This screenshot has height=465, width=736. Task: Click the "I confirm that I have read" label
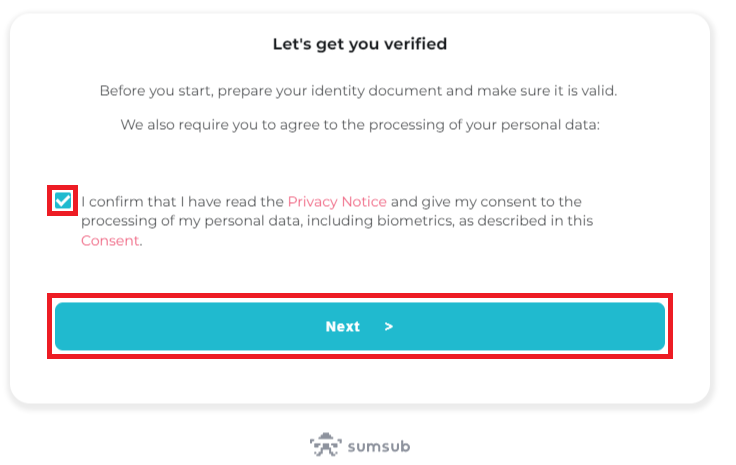[x=182, y=202]
